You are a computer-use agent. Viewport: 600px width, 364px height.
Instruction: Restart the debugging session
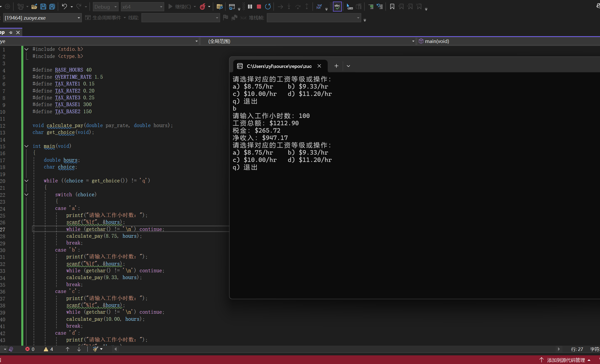coord(268,7)
